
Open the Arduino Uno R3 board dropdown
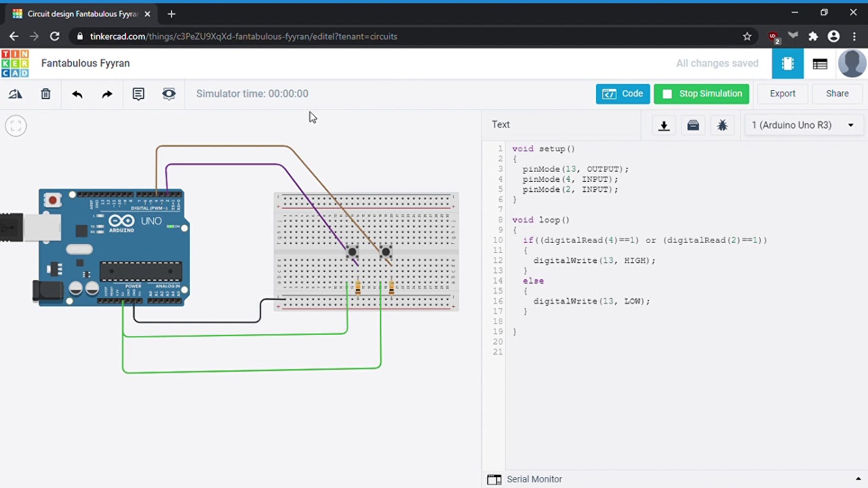pyautogui.click(x=803, y=125)
